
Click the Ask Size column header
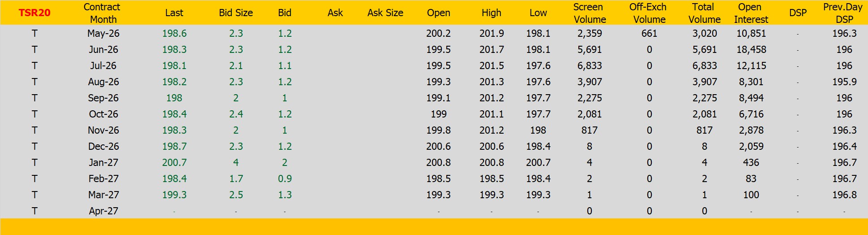[385, 13]
